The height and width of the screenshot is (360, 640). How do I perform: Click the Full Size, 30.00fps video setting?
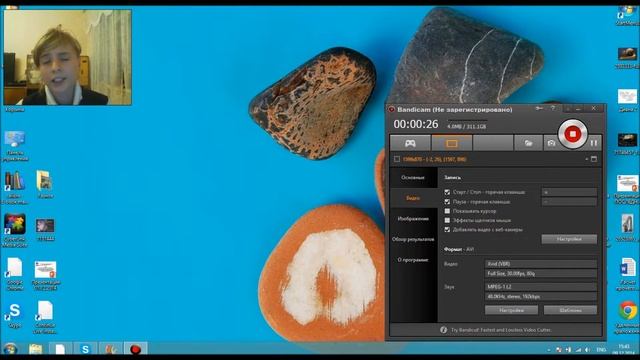pos(541,273)
